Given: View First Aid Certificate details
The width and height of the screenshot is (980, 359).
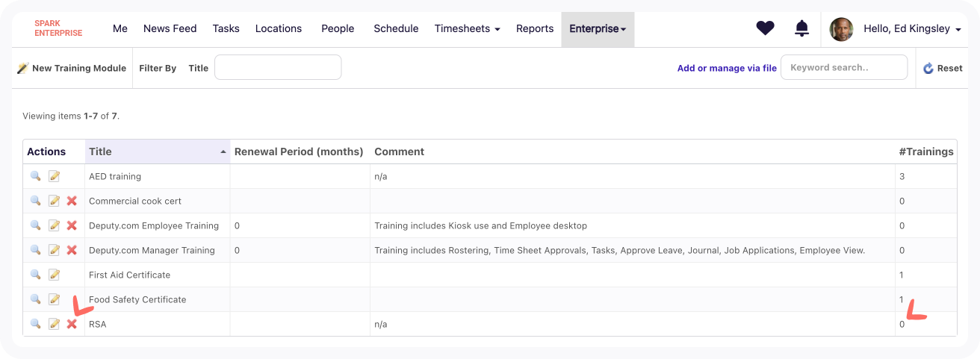Looking at the screenshot, I should (35, 275).
